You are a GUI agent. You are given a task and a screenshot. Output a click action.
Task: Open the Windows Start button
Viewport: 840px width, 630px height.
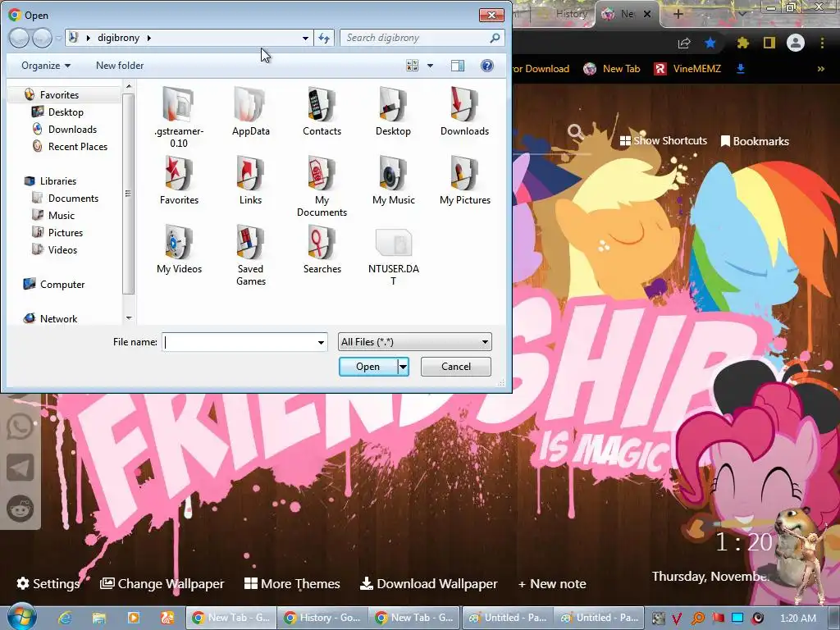[21, 617]
